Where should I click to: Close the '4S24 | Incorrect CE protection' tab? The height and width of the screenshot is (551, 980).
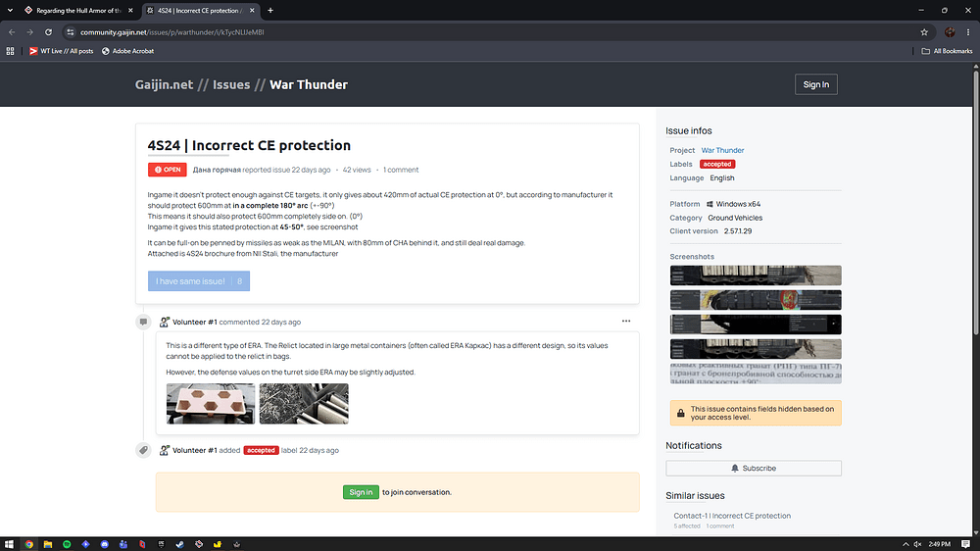coord(252,10)
